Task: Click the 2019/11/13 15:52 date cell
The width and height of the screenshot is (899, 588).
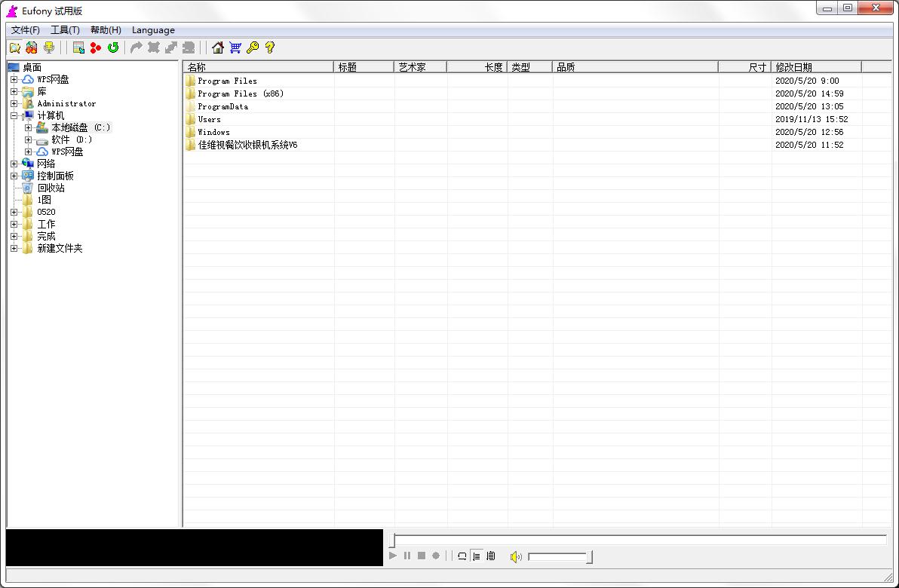Action: point(812,119)
